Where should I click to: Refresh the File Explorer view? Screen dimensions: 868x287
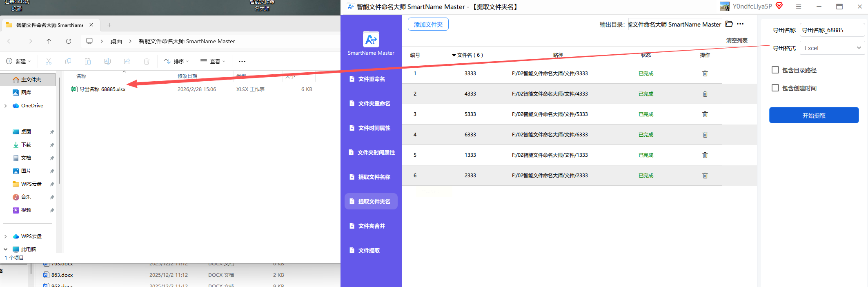(69, 41)
